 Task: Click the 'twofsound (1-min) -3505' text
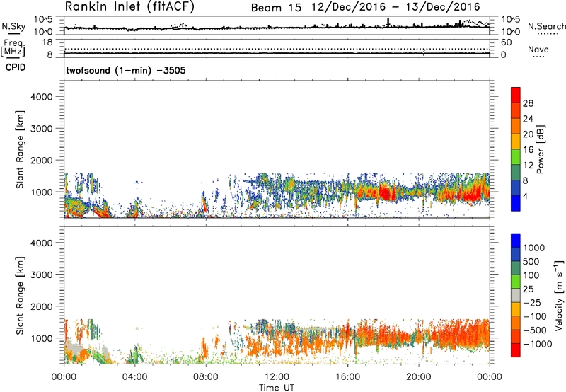tap(126, 70)
